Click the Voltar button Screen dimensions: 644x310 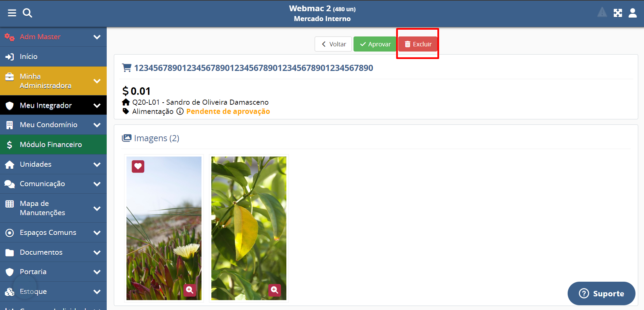pyautogui.click(x=333, y=44)
